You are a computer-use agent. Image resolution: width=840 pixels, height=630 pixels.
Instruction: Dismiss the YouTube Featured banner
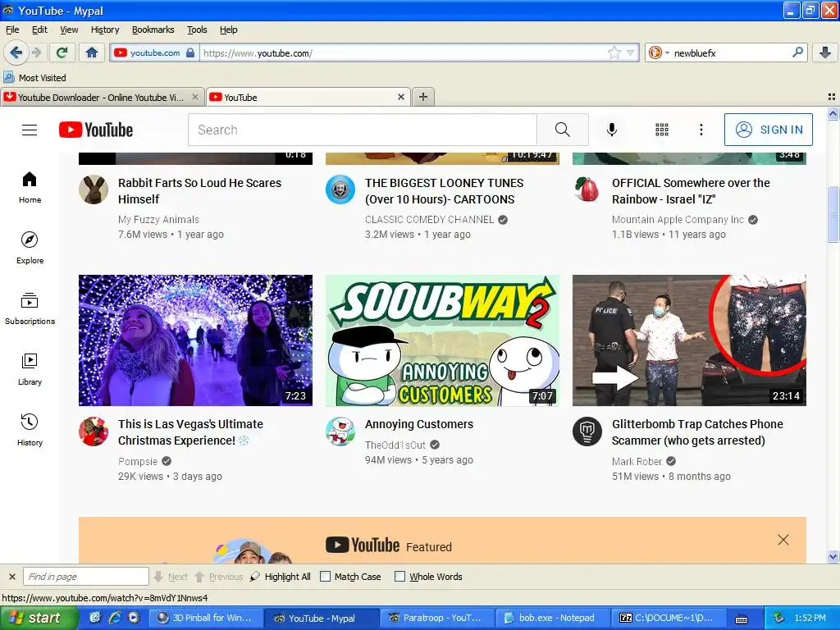pyautogui.click(x=783, y=540)
